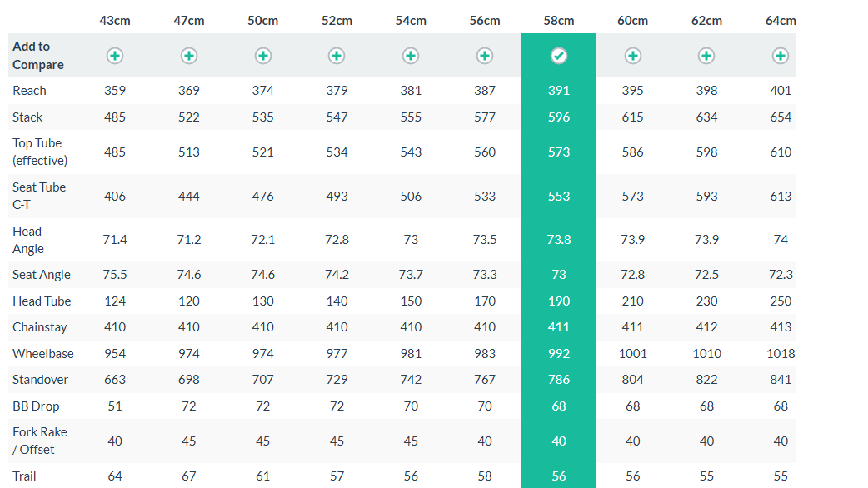Add the 52cm size to compare

click(x=337, y=56)
